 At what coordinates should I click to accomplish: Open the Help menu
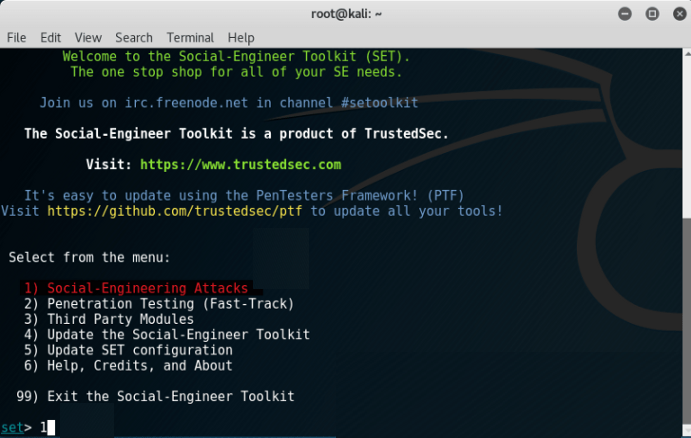point(241,38)
